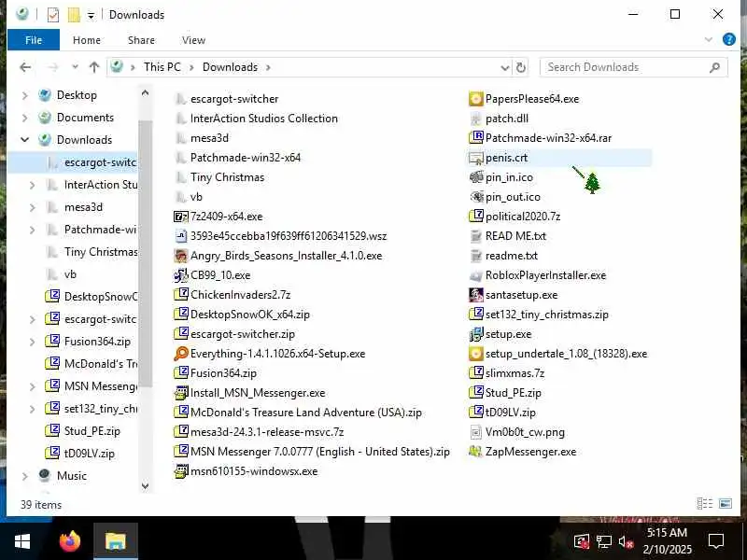
Task: Click the muted volume tray icon
Action: pyautogui.click(x=625, y=541)
